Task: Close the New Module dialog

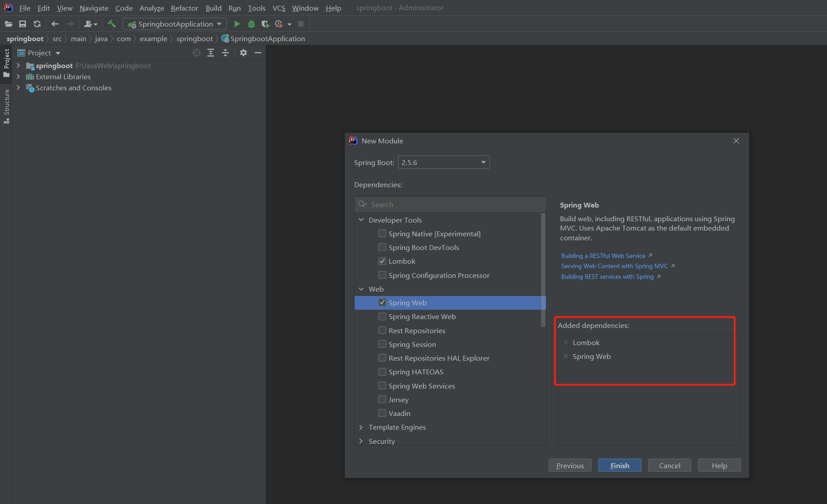Action: click(736, 141)
